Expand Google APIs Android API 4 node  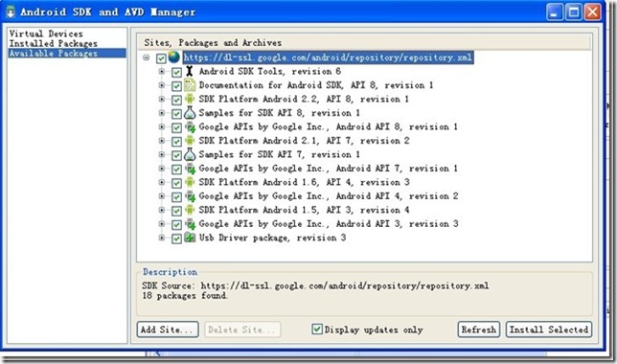(x=162, y=196)
